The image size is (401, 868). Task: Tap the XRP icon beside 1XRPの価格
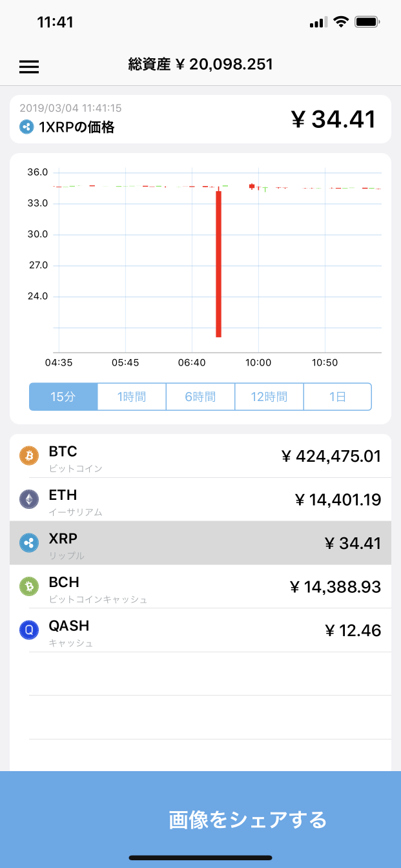(x=26, y=127)
